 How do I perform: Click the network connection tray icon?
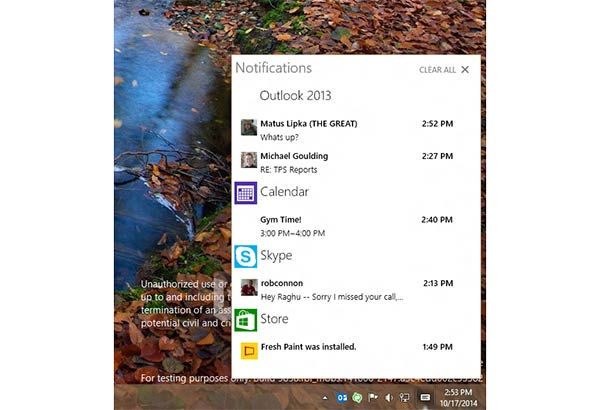click(x=405, y=400)
